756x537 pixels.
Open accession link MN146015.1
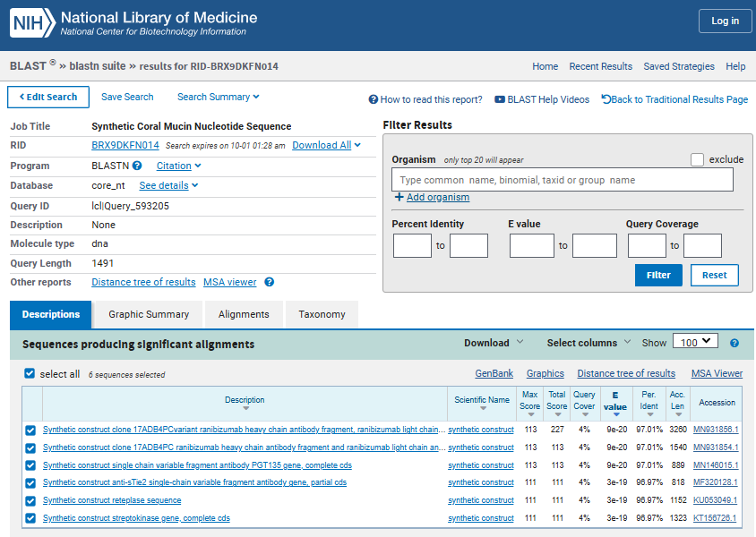click(716, 465)
